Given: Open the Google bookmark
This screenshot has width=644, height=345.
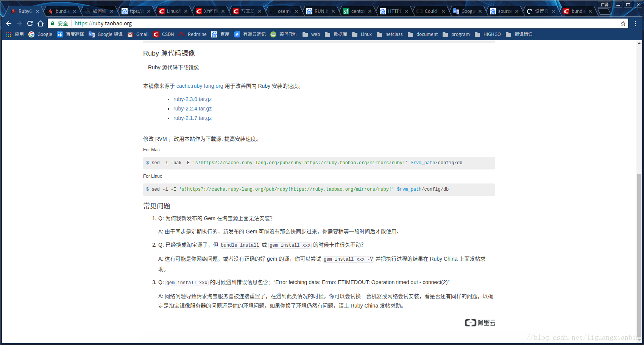Looking at the screenshot, I should pyautogui.click(x=40, y=34).
